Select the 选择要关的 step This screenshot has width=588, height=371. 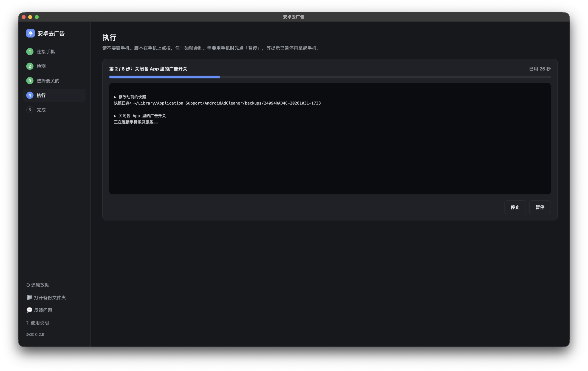54,81
